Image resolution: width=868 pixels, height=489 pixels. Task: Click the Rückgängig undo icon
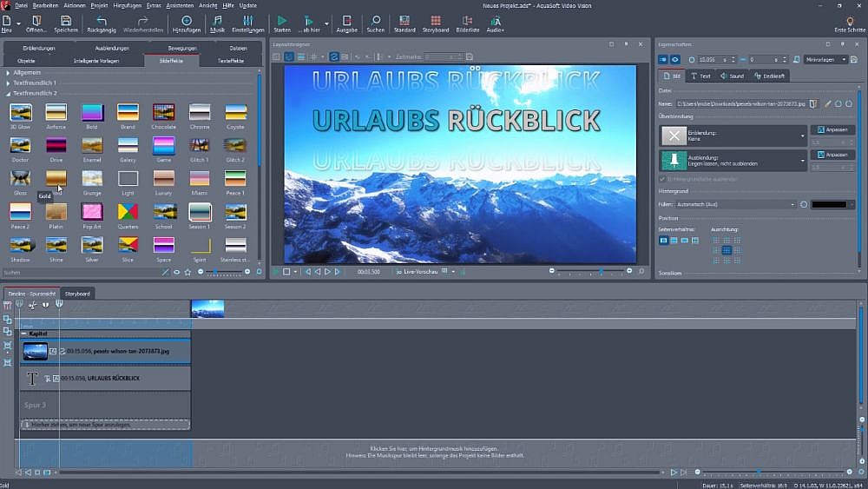click(x=102, y=21)
